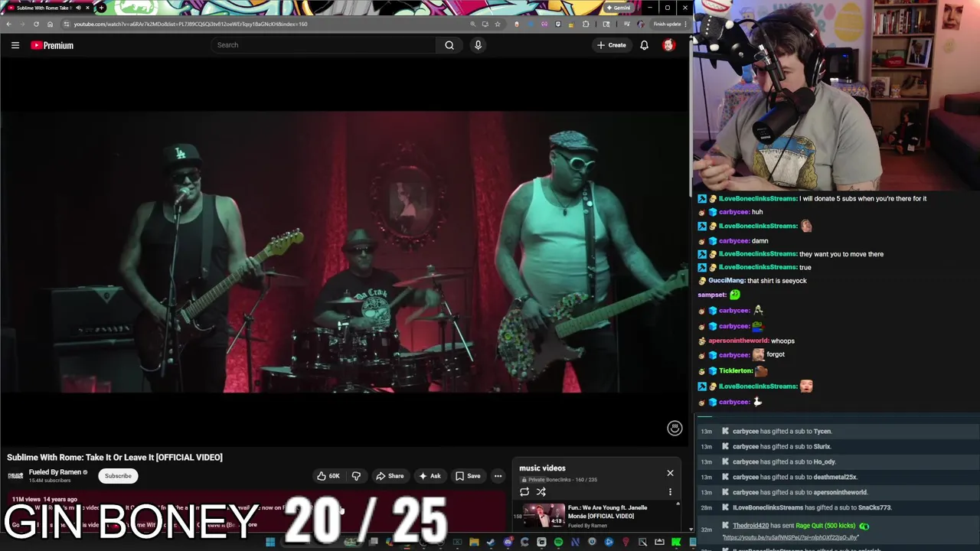Open more actions ellipsis under video
The width and height of the screenshot is (980, 551).
pos(498,476)
